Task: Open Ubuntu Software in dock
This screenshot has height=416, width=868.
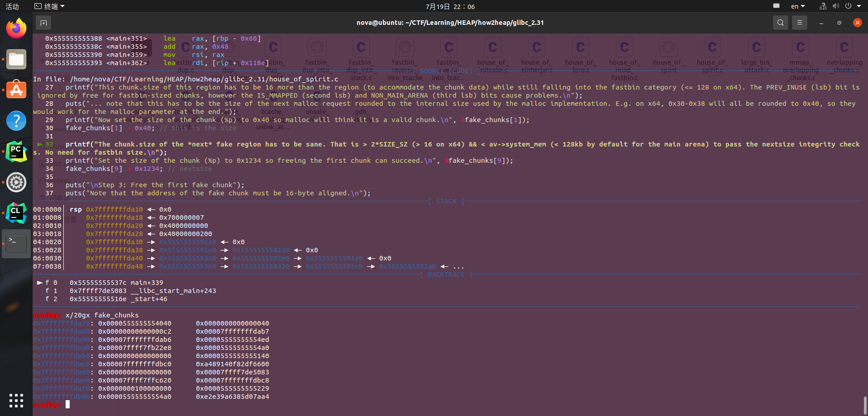Action: pyautogui.click(x=16, y=90)
